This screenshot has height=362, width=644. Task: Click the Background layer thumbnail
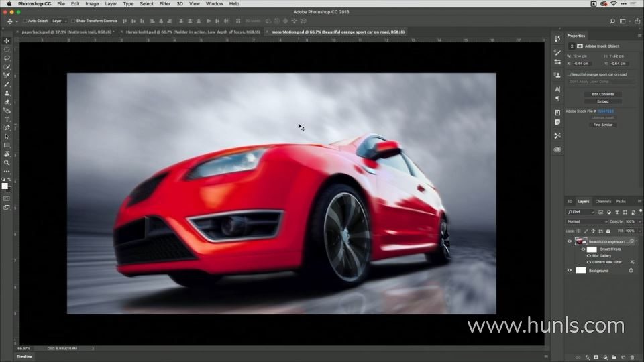click(x=581, y=270)
